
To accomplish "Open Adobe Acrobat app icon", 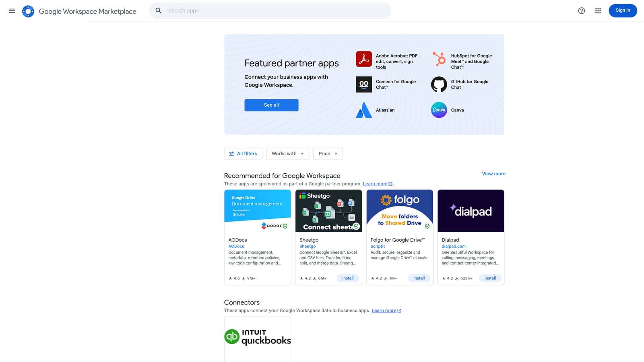I will click(364, 59).
